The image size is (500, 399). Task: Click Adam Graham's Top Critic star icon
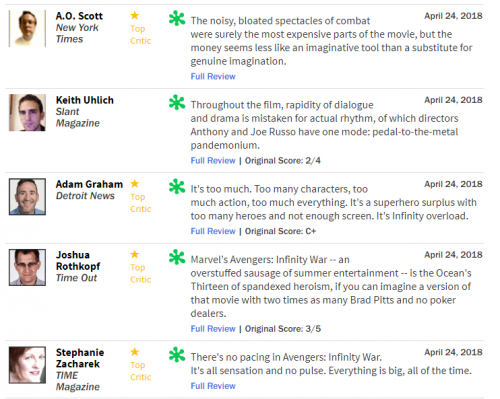tap(135, 184)
